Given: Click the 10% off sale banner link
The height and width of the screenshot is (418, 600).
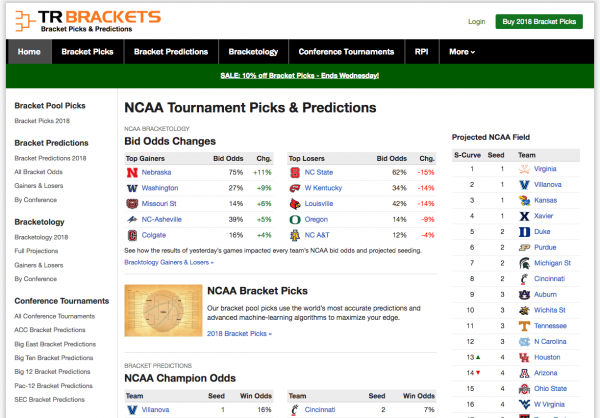Looking at the screenshot, I should [300, 75].
